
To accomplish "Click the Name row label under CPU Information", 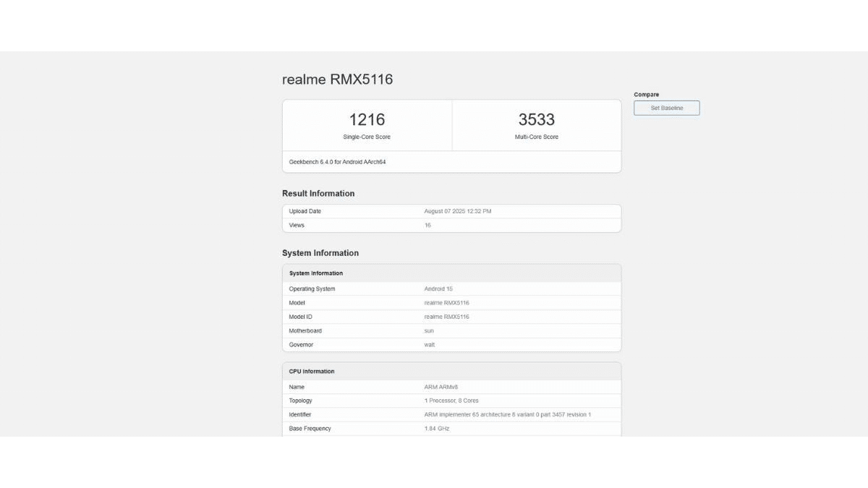I will (297, 387).
